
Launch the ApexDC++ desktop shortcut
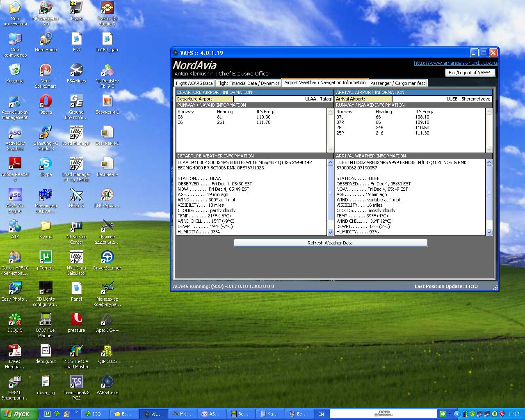point(107,323)
